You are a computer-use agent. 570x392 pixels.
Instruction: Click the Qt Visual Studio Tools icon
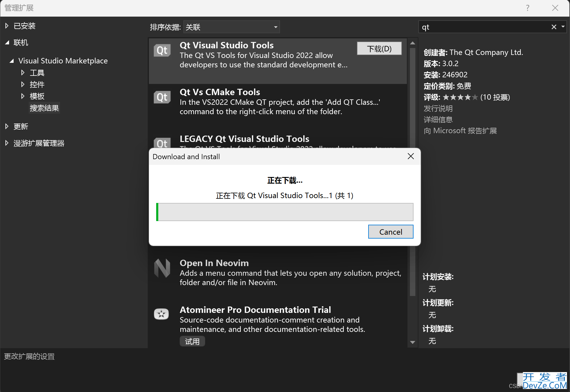[162, 50]
